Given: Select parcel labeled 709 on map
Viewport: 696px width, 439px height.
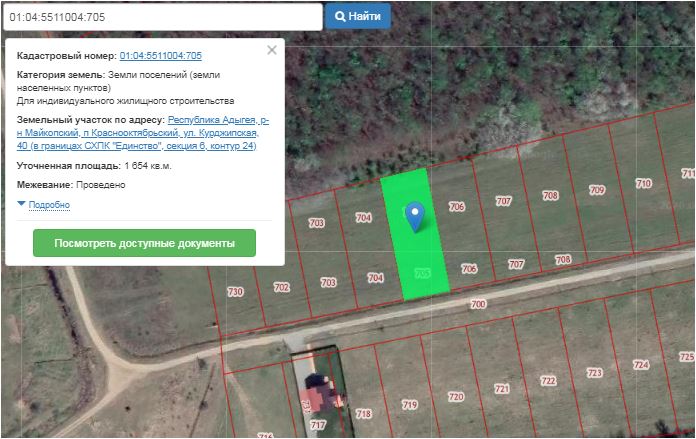Looking at the screenshot, I should 597,190.
